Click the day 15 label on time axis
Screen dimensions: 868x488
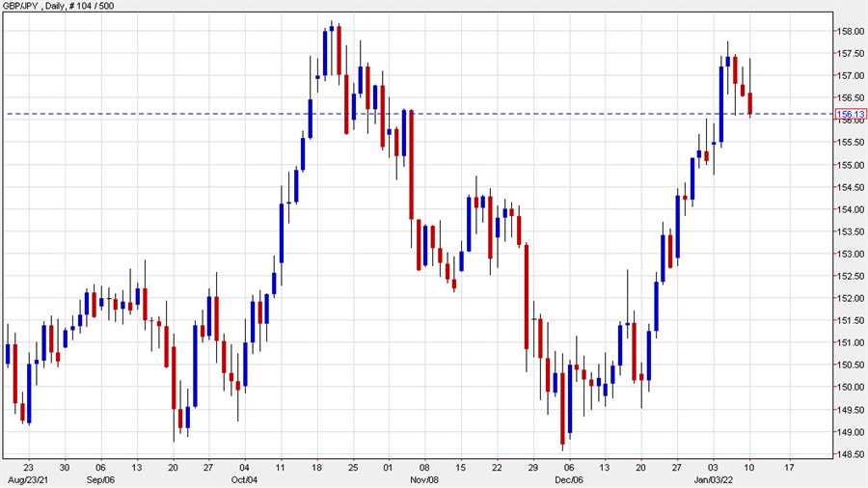[461, 468]
